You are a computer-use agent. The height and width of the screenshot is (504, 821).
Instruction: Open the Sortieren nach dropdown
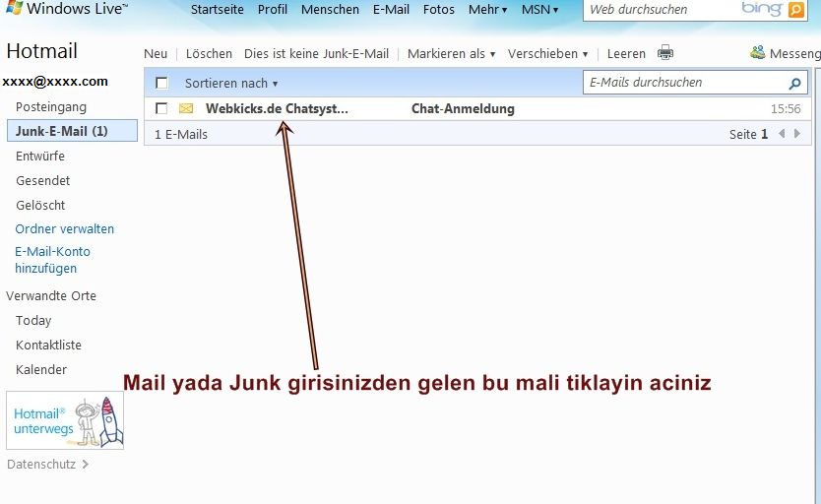click(231, 84)
